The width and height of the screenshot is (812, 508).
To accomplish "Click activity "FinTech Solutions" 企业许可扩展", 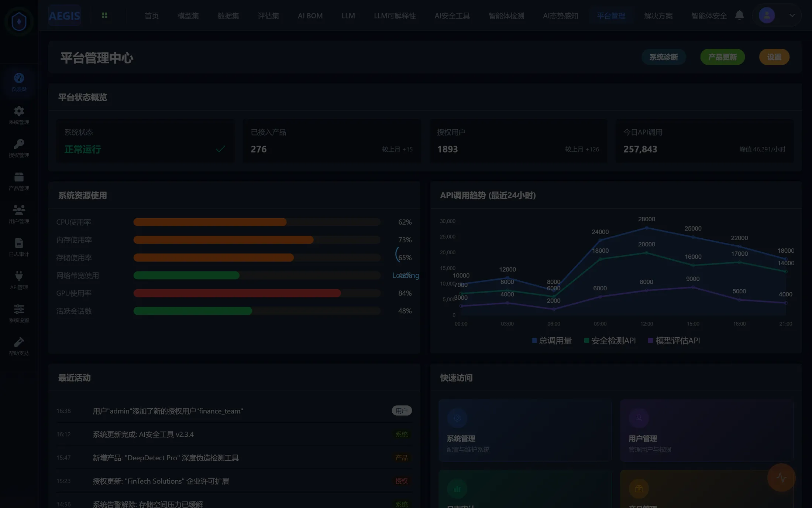I will pos(161,481).
